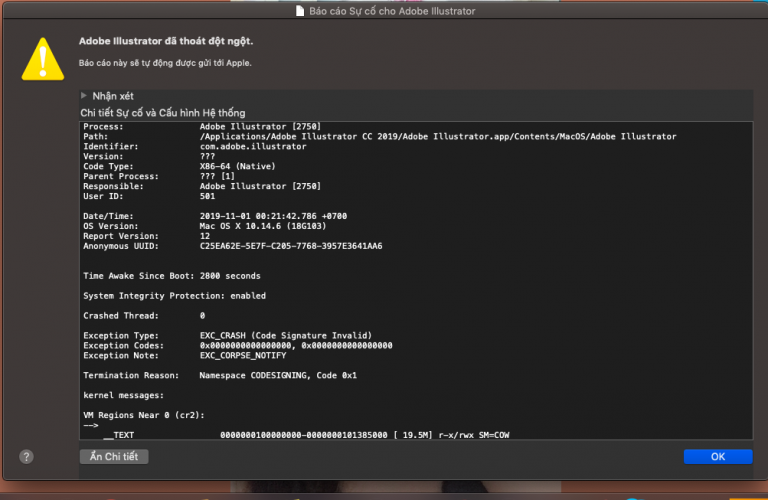The height and width of the screenshot is (500, 768).
Task: Click the Anonymous UUID value
Action: [x=291, y=246]
